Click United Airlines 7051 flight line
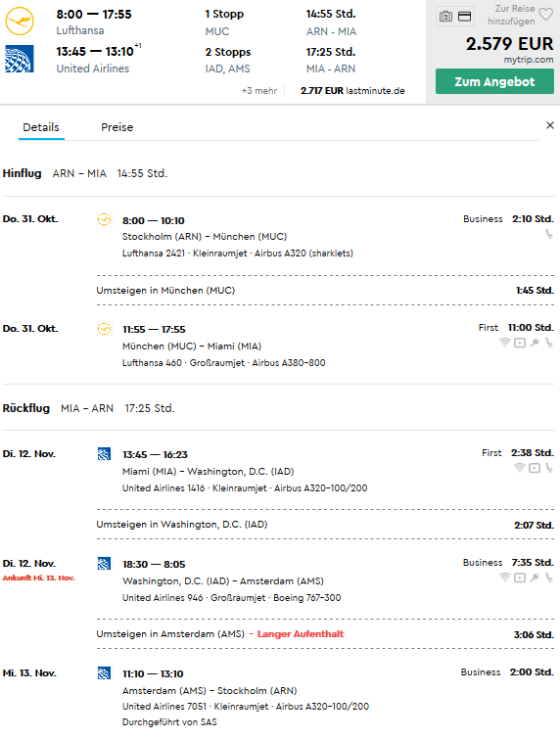Screen dimensions: 560x740 (246, 707)
